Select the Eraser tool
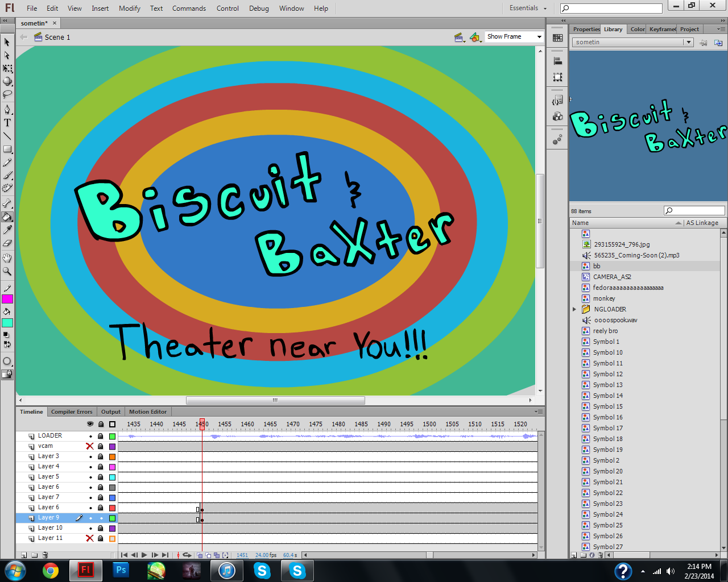The width and height of the screenshot is (728, 582). coord(7,243)
